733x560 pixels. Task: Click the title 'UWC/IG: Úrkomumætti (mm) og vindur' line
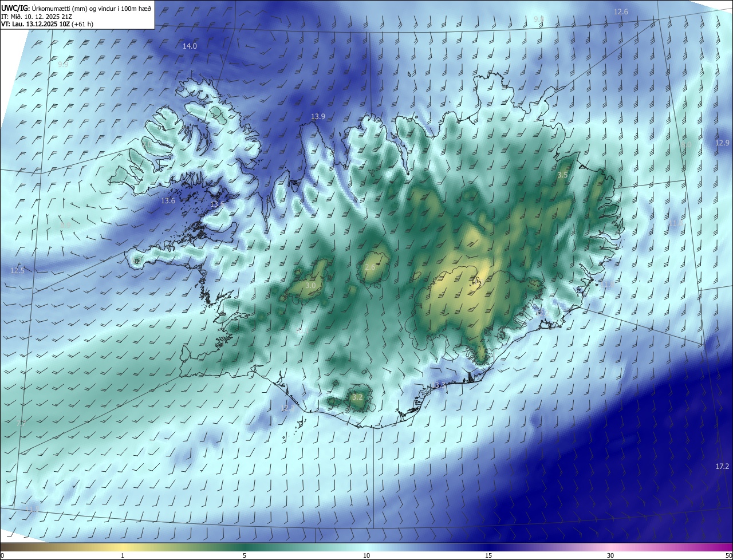76,7
